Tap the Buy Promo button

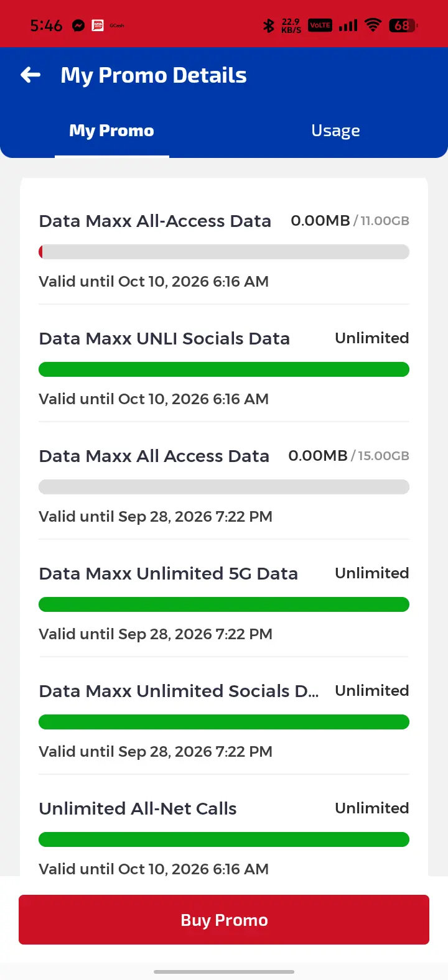tap(224, 920)
